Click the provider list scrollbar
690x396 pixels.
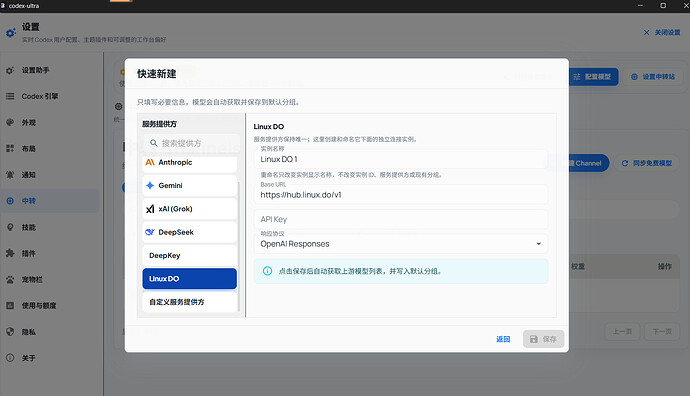(x=239, y=246)
